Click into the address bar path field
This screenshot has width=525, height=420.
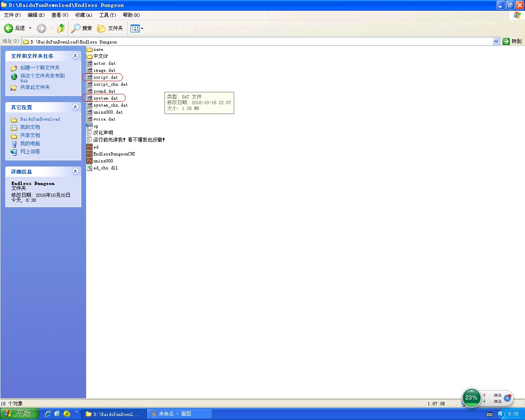[x=258, y=41]
